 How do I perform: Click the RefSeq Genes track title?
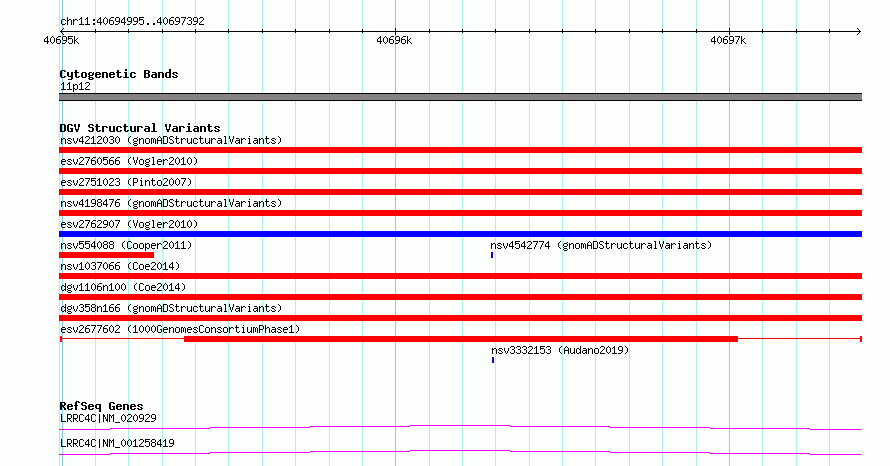coord(101,406)
